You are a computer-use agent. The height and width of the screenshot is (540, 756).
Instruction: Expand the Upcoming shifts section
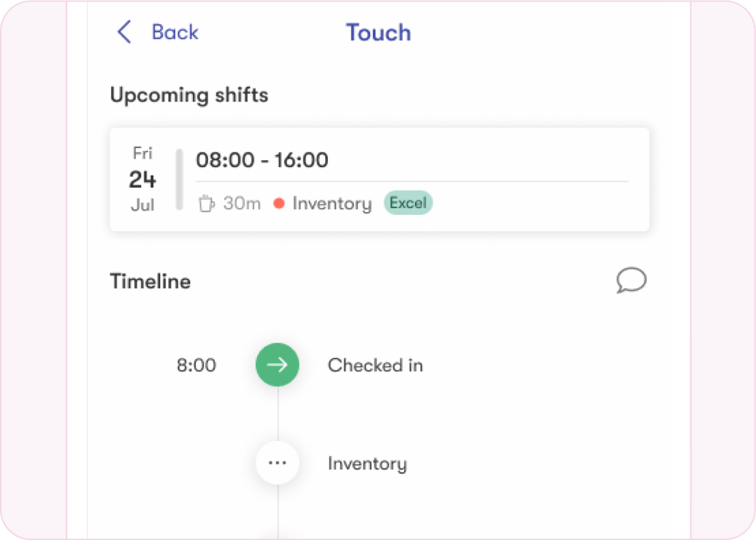point(189,95)
